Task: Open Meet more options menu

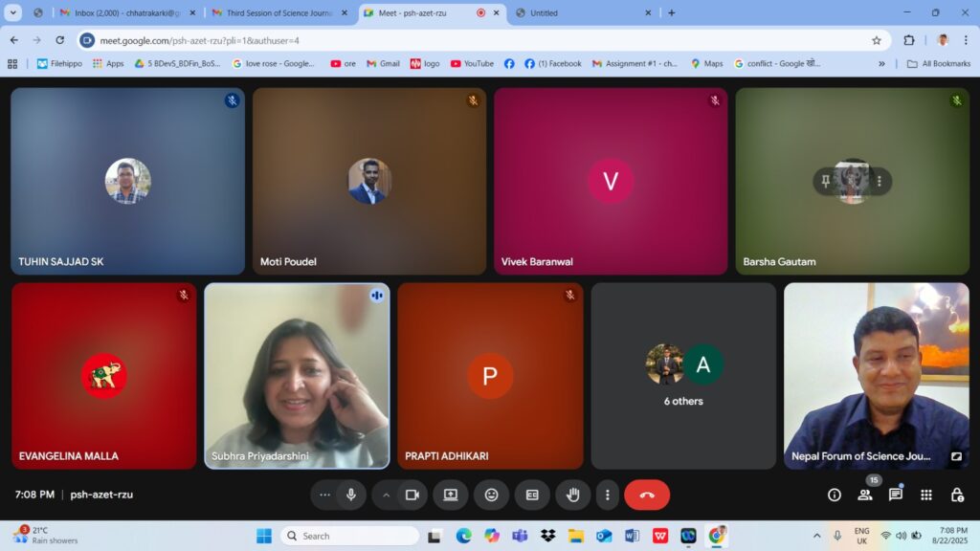Action: pos(607,495)
